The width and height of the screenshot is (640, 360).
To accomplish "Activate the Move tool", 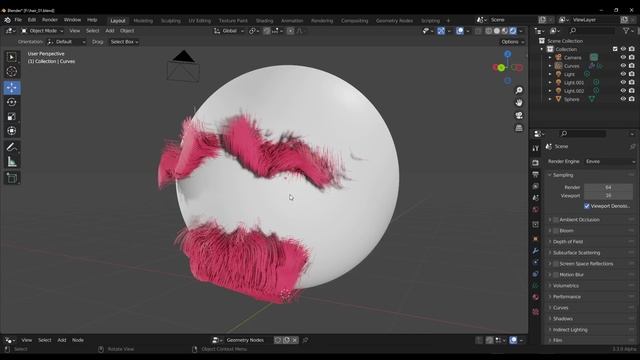I will click(x=12, y=88).
